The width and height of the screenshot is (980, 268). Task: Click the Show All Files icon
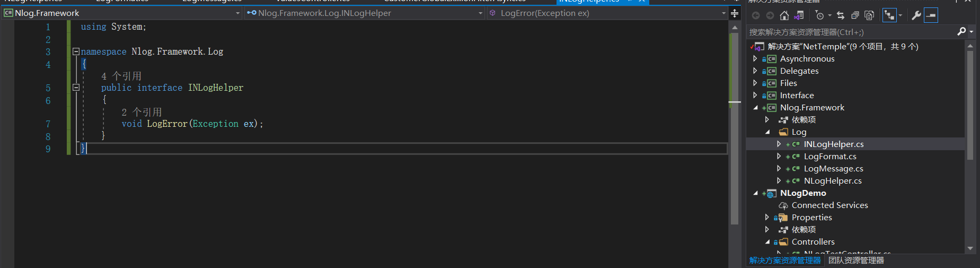(869, 15)
